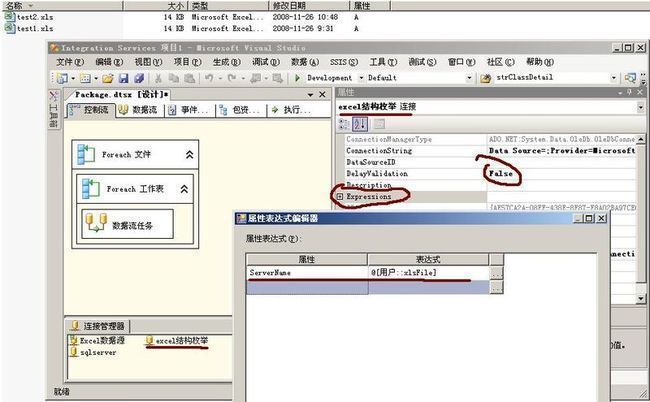This screenshot has width=650, height=402.
Task: Click the DelayValidation False value
Action: pos(501,174)
